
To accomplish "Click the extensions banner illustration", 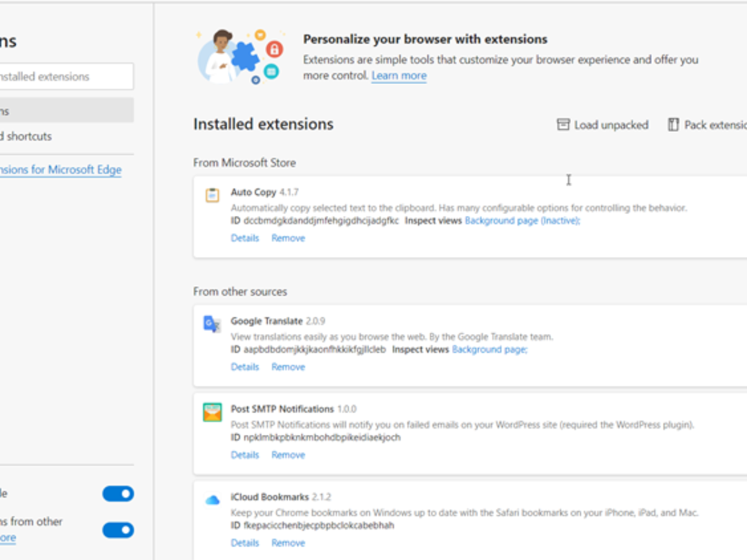I will pos(240,57).
